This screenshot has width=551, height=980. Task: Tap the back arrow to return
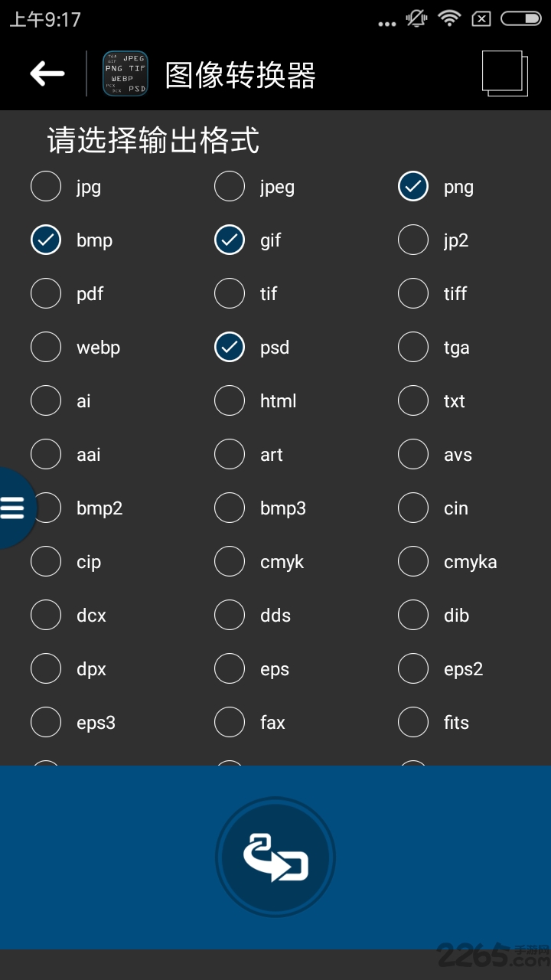[46, 73]
